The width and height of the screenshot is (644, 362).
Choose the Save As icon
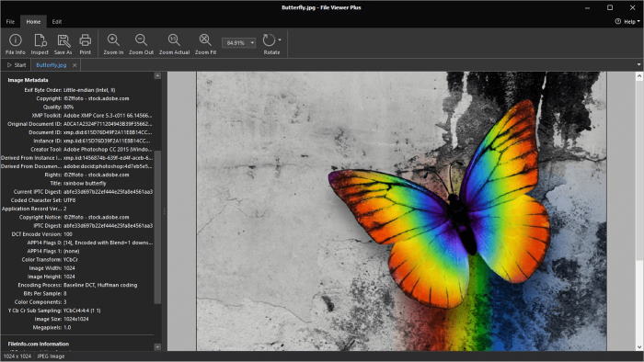(63, 44)
